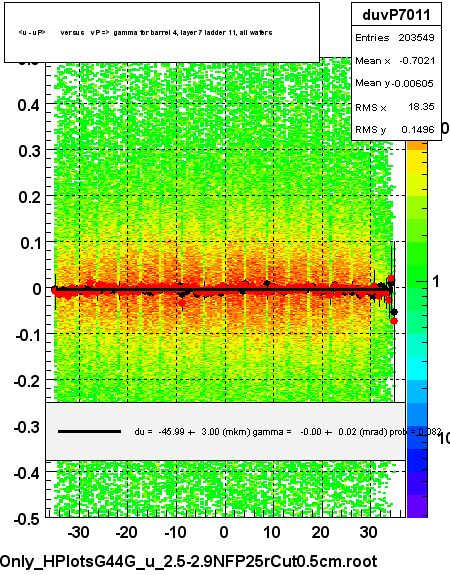Pick the yellow band in color palette
450x575 pixels.
click(417, 162)
